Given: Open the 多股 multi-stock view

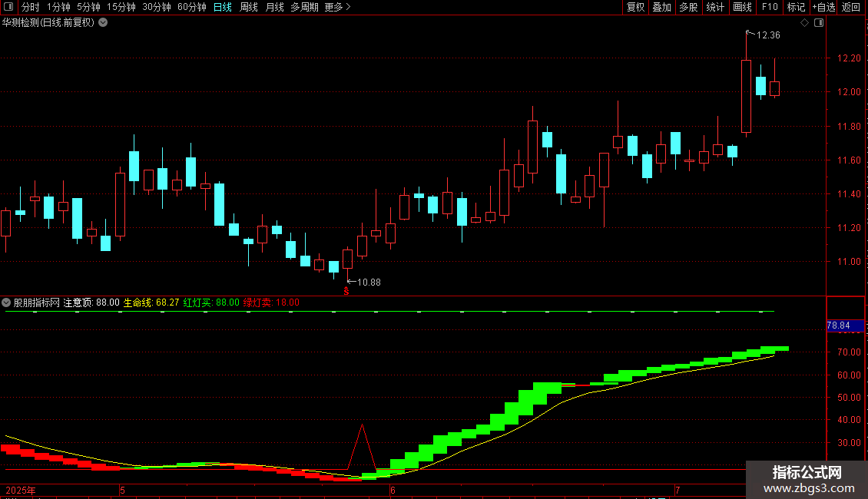Looking at the screenshot, I should 689,7.
